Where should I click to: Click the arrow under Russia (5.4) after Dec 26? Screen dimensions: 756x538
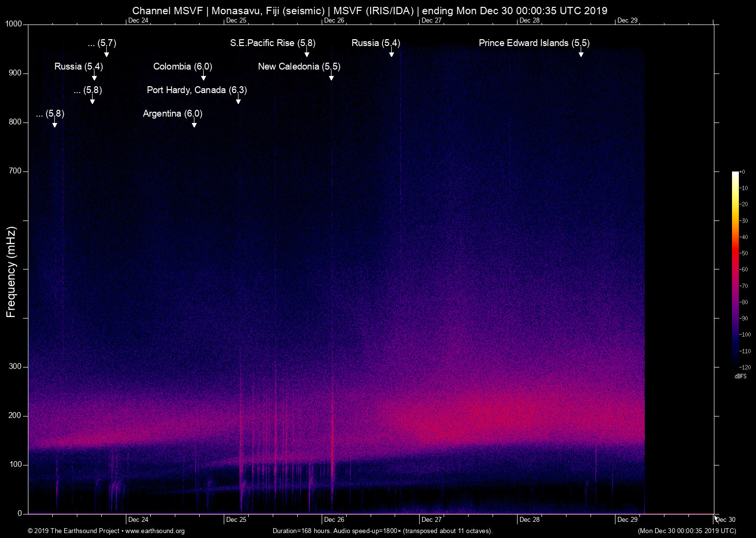(392, 52)
